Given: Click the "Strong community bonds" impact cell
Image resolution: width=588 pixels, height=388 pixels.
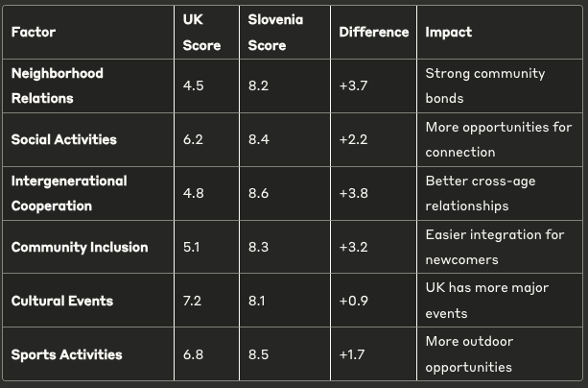Looking at the screenshot, I should coord(484,85).
